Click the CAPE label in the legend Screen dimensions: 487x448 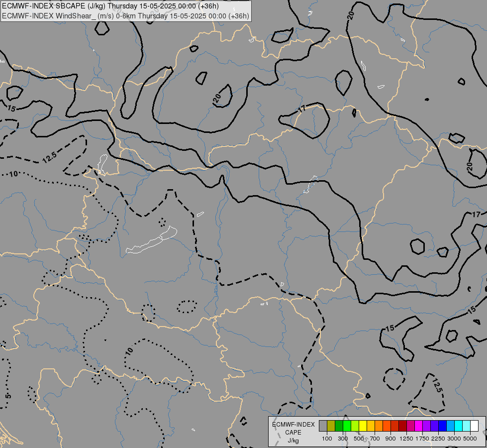(293, 433)
